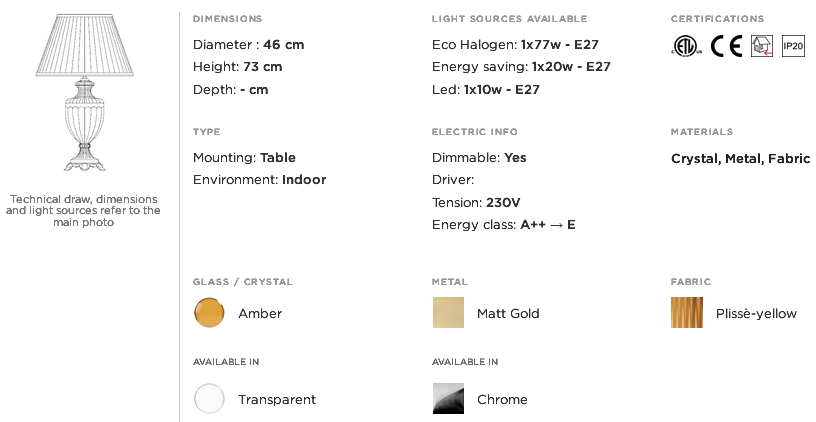
Task: Click the Chrome option label
Action: click(x=502, y=400)
